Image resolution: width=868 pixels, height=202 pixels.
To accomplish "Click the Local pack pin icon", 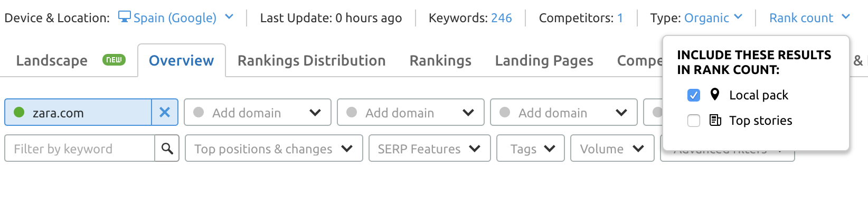I will click(x=715, y=95).
